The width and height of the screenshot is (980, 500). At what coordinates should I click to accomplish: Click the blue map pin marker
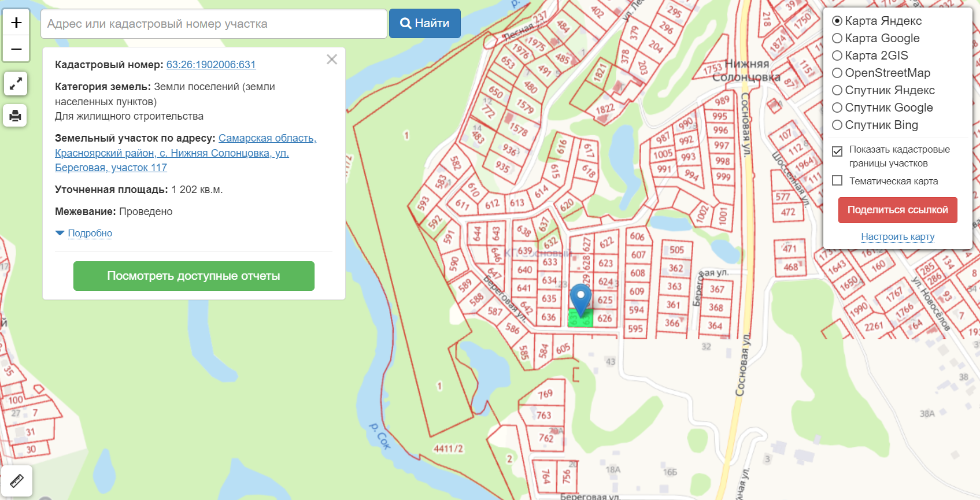(x=580, y=299)
